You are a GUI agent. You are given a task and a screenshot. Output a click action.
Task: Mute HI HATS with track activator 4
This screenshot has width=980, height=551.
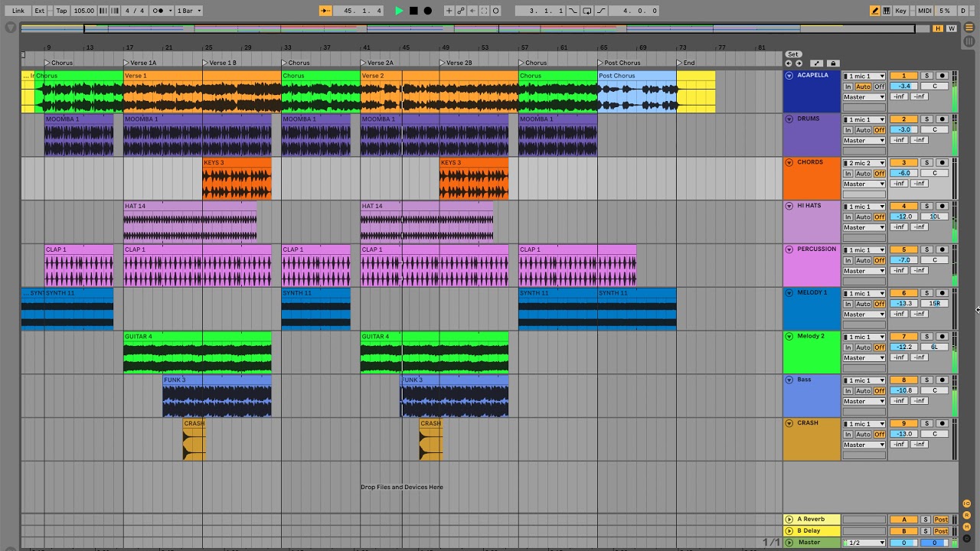point(903,207)
